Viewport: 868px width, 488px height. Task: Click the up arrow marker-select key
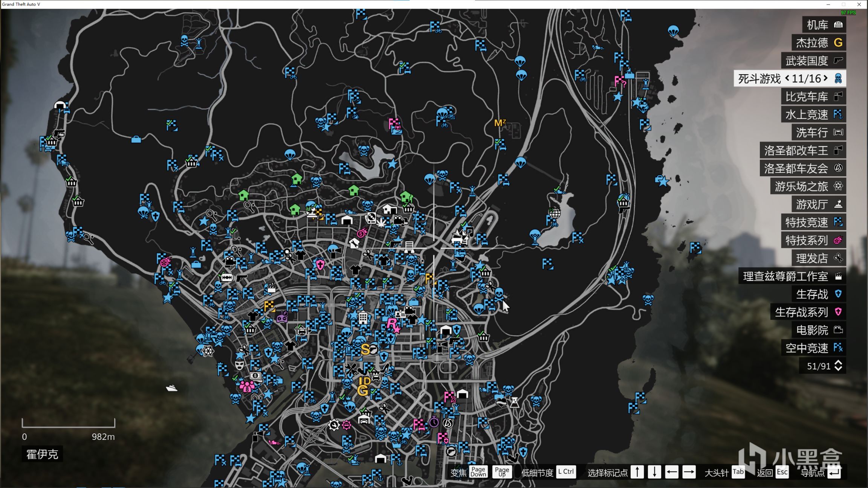pyautogui.click(x=637, y=472)
